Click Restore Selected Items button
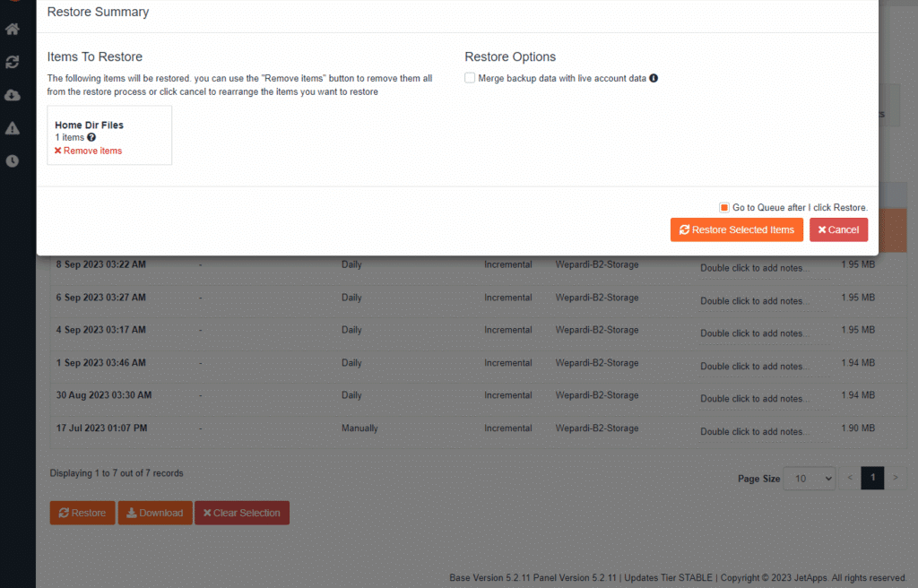This screenshot has height=588, width=918. pos(736,229)
